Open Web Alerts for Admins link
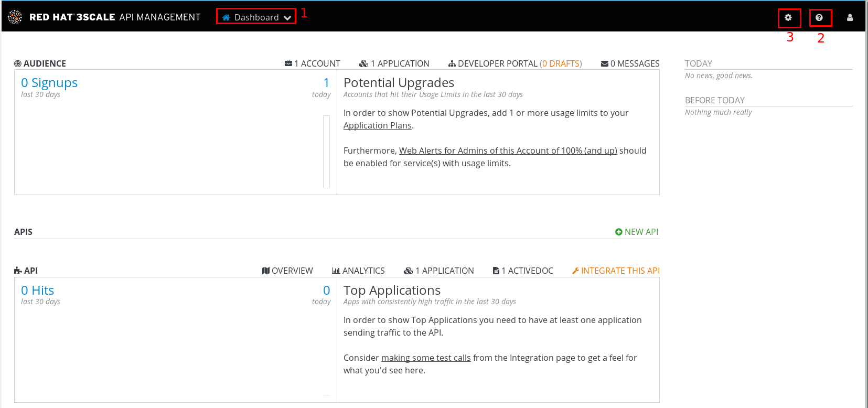The height and width of the screenshot is (408, 868). [508, 151]
